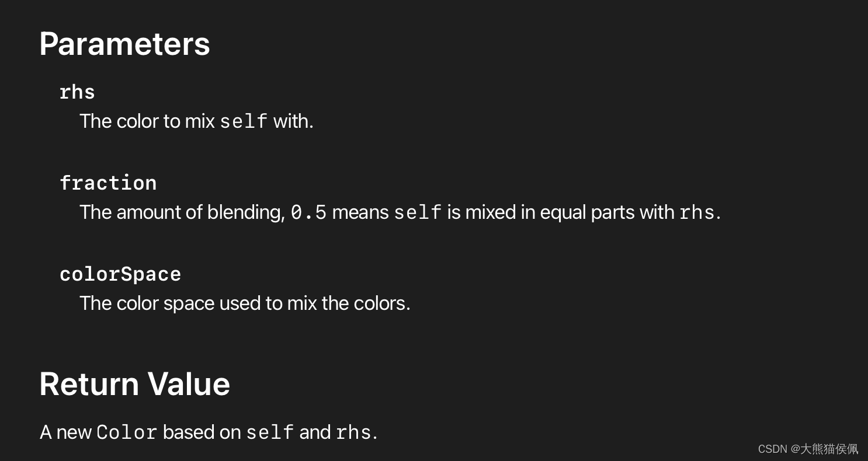The height and width of the screenshot is (461, 868).
Task: Click "based on" in the Return Value sentence
Action: [x=202, y=432]
